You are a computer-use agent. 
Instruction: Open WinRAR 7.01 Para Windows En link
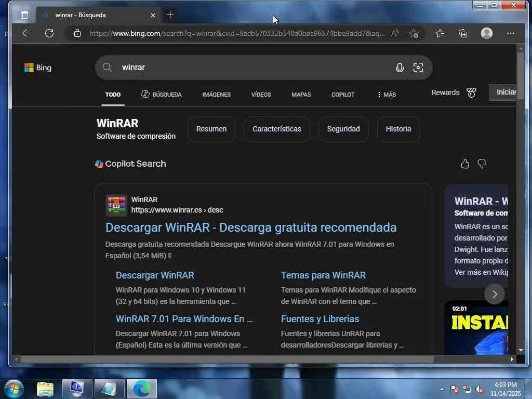pos(184,319)
